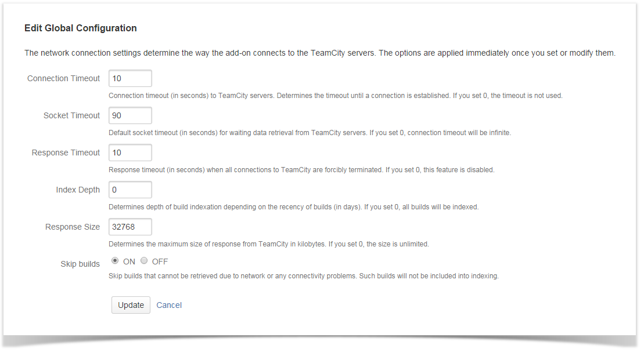Click the ON label text next to radio
644x352 pixels.
(x=129, y=262)
